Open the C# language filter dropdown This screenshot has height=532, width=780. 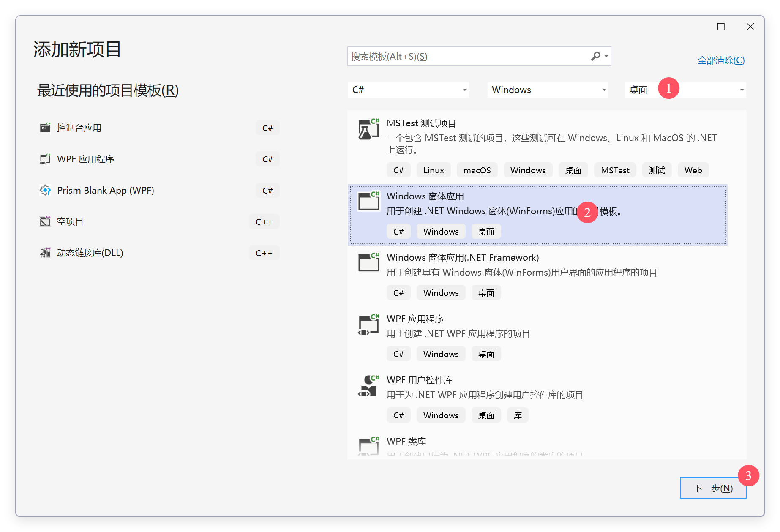tap(409, 90)
